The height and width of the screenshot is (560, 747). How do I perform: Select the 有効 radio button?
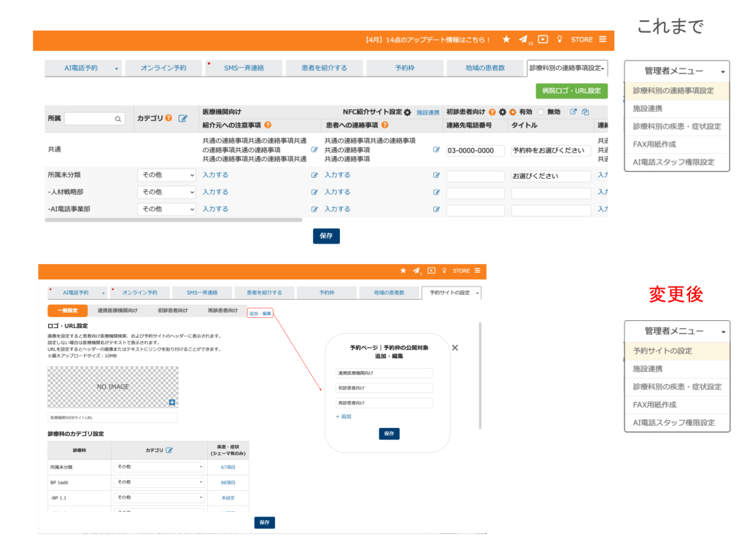[x=513, y=112]
